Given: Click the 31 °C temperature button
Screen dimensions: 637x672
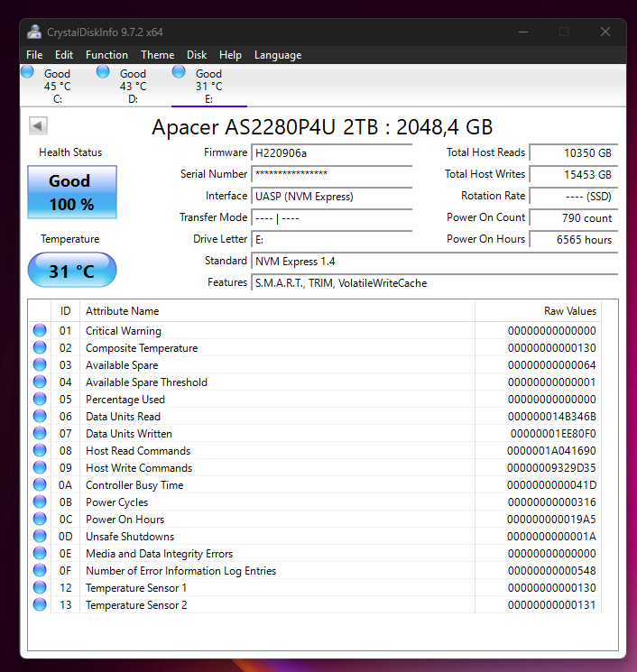Looking at the screenshot, I should tap(72, 270).
